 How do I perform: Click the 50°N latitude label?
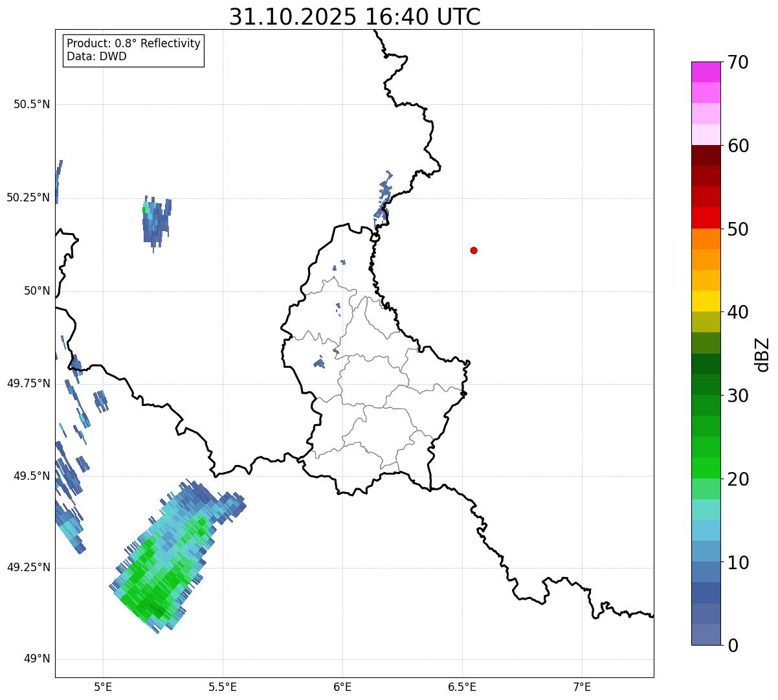point(37,291)
